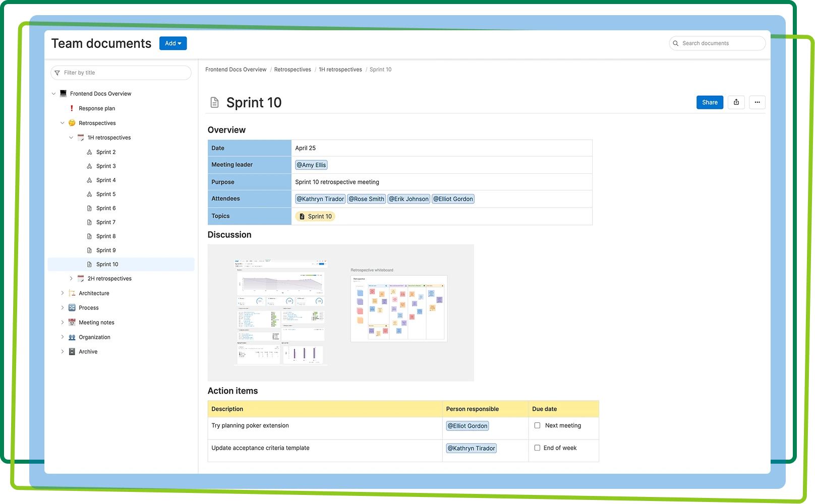Click the Share button

pyautogui.click(x=710, y=102)
